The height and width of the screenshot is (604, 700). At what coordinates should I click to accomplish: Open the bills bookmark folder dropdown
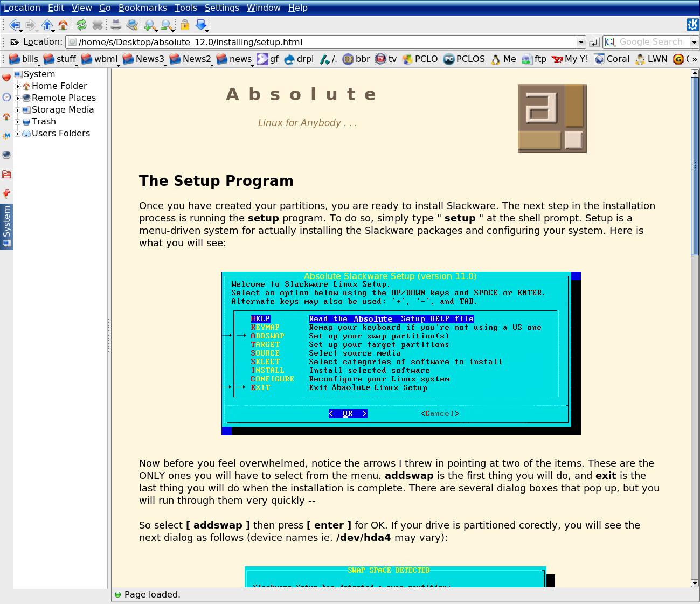coord(25,59)
